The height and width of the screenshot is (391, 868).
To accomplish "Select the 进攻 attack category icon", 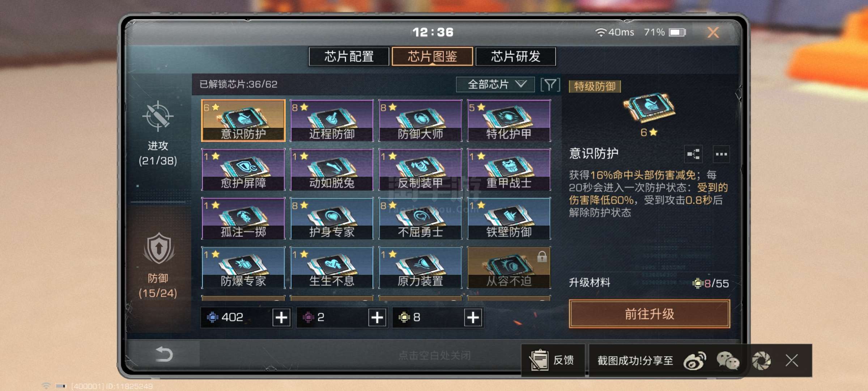I will point(158,117).
